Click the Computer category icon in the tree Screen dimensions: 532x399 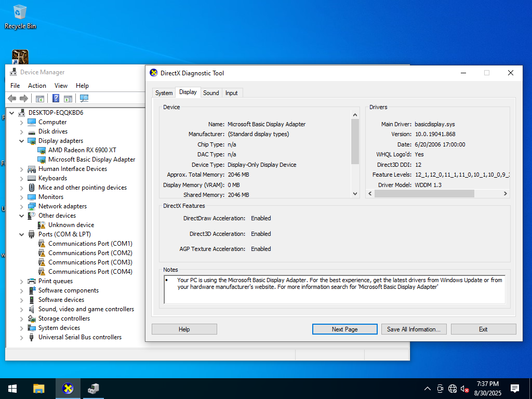coord(32,122)
